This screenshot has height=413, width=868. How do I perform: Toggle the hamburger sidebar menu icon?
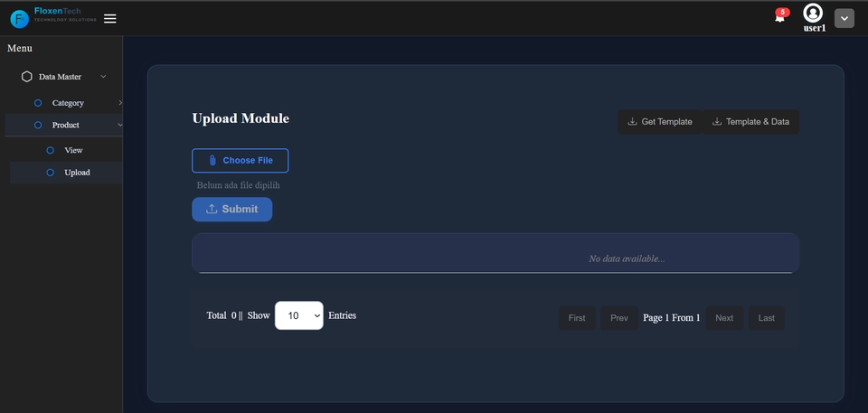tap(110, 18)
